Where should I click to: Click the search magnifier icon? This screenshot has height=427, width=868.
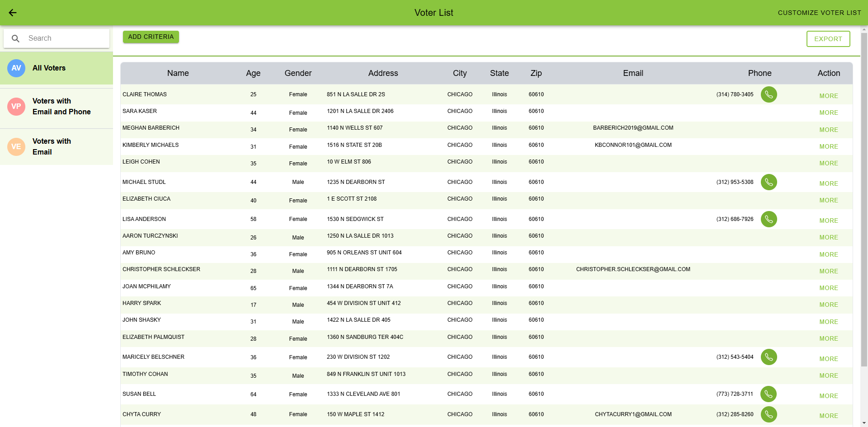coord(15,38)
